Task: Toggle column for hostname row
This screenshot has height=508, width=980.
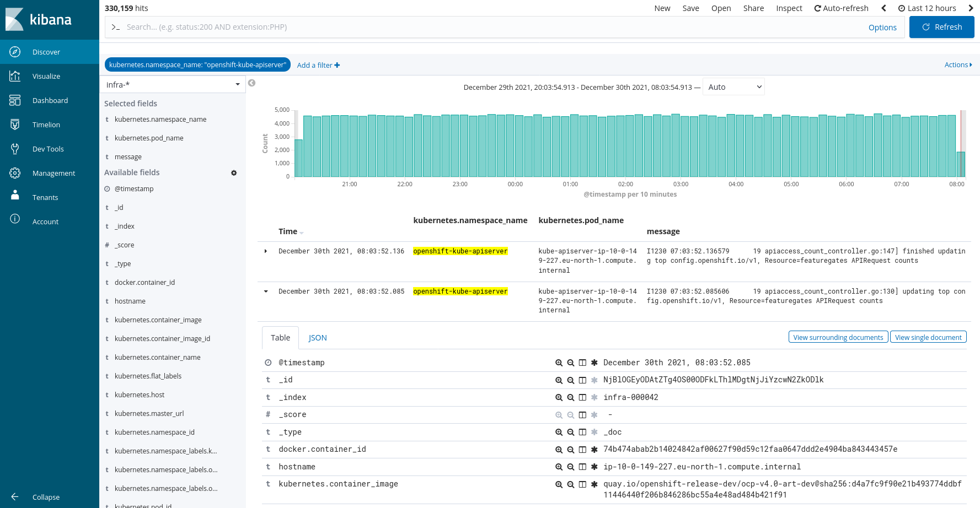Action: (582, 467)
